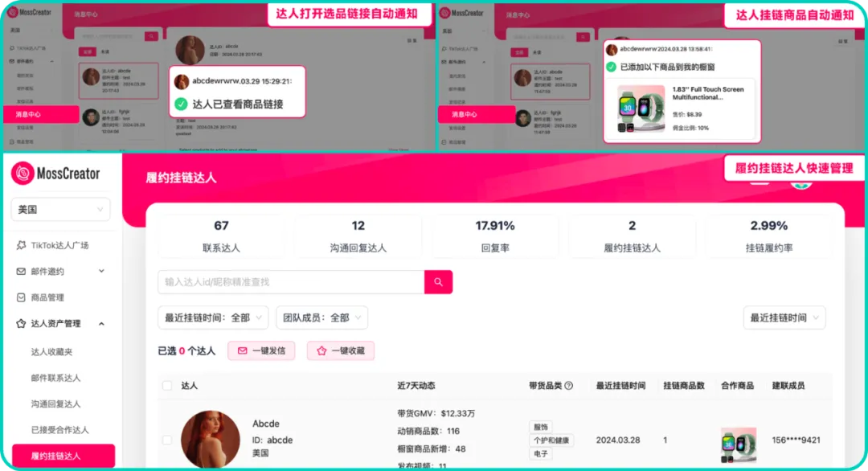
Task: Select 未读 tab in 达人已查看商品链接 window
Action: [x=105, y=51]
